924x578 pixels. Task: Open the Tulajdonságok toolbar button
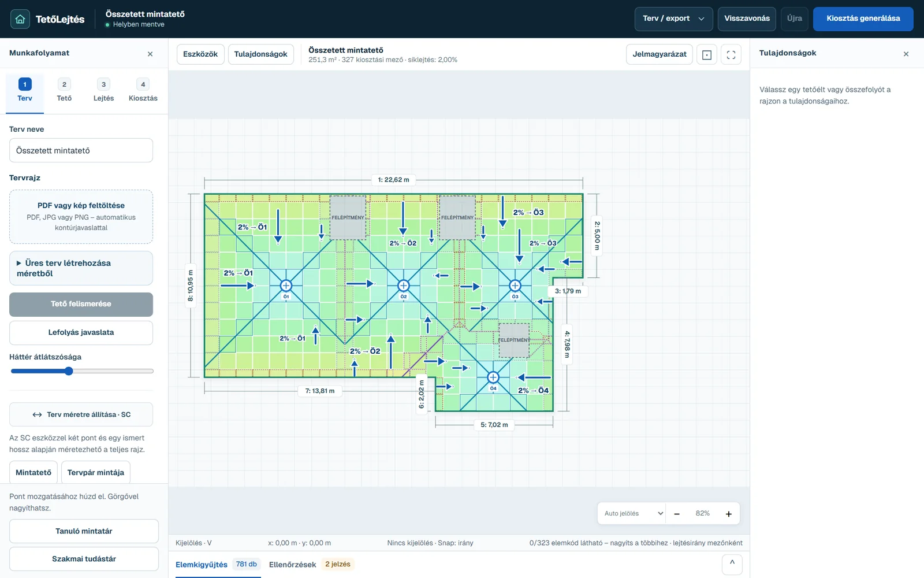pyautogui.click(x=261, y=54)
